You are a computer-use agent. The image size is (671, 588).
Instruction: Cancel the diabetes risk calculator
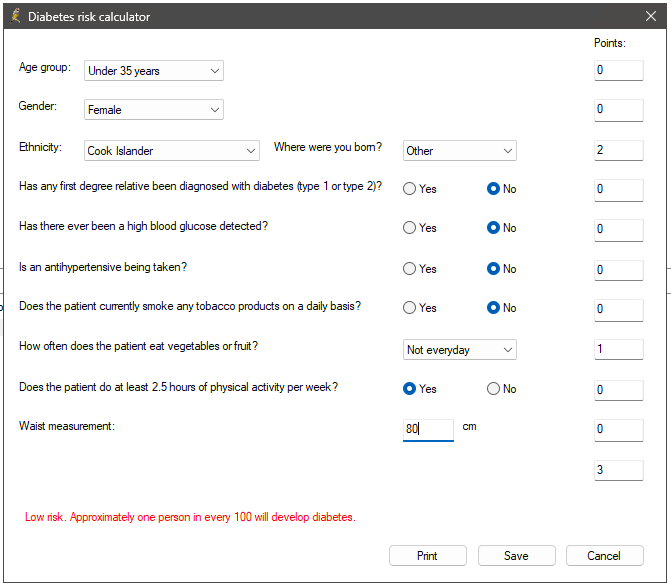pyautogui.click(x=604, y=555)
